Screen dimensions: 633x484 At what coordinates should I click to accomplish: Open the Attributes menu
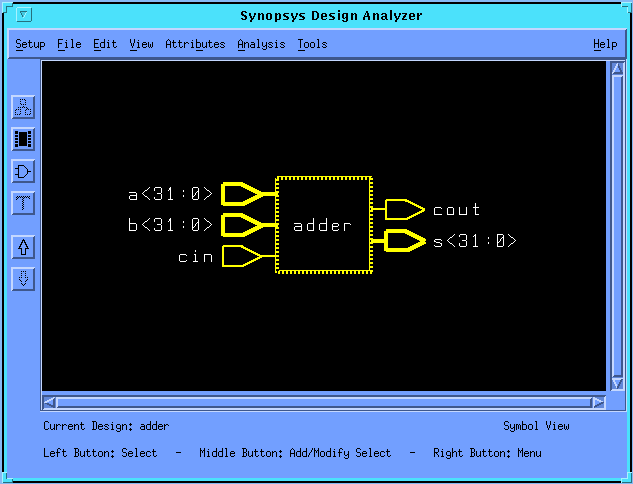point(195,44)
